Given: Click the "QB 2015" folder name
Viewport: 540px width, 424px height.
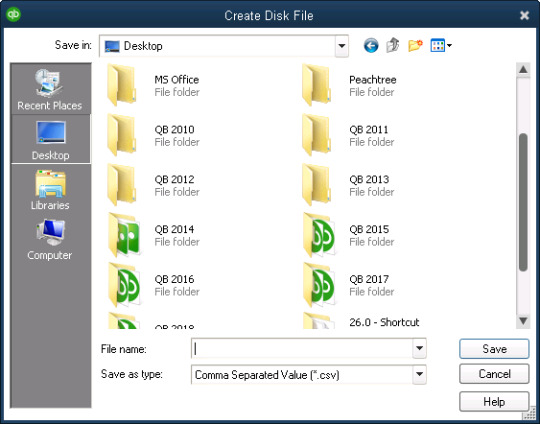Looking at the screenshot, I should click(369, 229).
